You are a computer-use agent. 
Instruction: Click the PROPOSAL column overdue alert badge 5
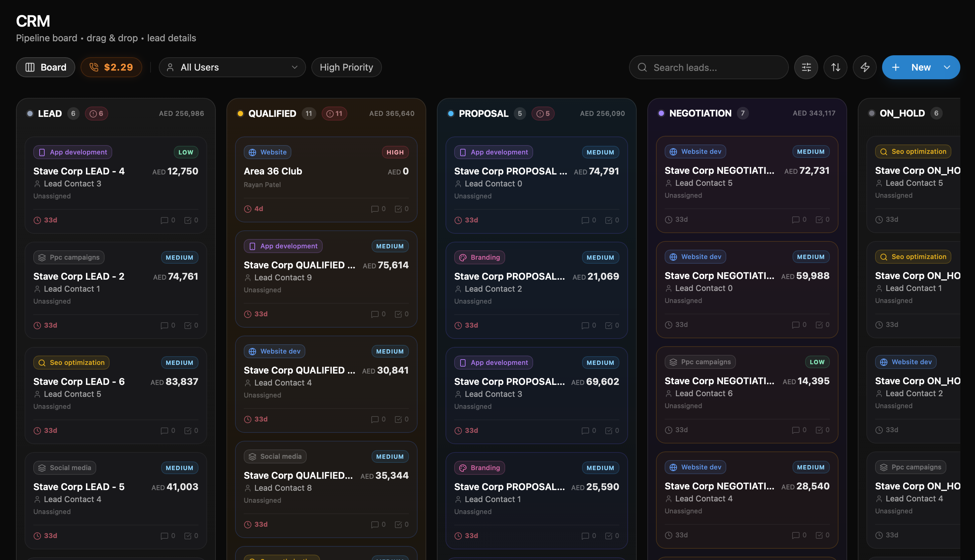(543, 114)
